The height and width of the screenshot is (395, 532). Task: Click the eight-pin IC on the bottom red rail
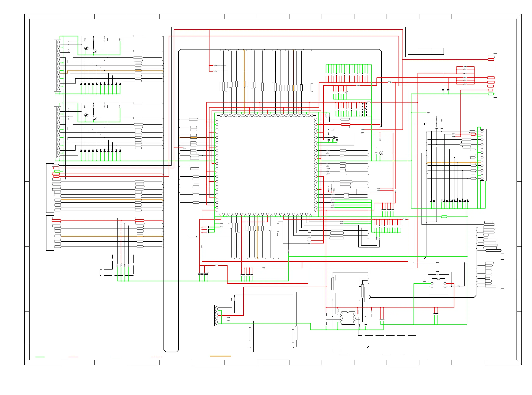click(348, 318)
